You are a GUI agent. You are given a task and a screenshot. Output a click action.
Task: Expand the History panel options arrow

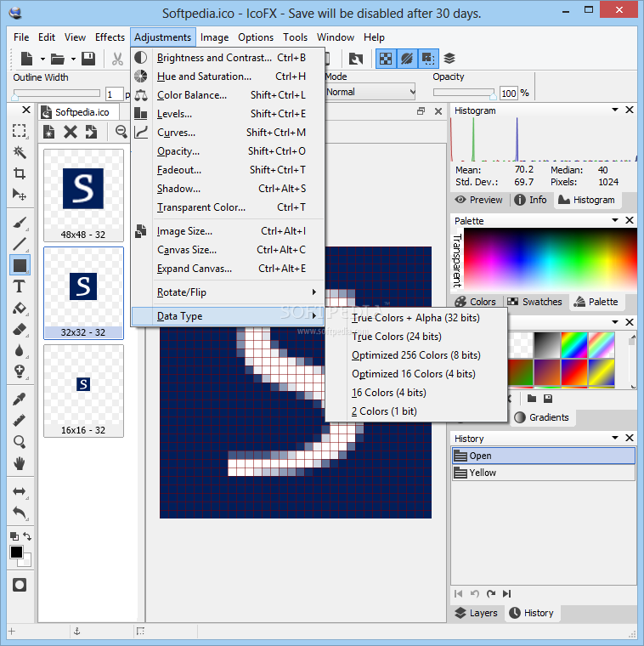click(x=615, y=438)
